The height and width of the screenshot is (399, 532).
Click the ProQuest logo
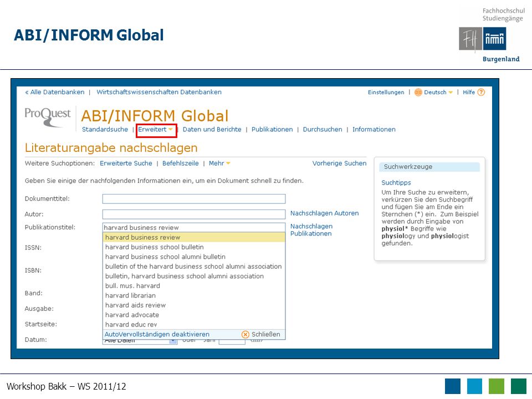[x=48, y=117]
